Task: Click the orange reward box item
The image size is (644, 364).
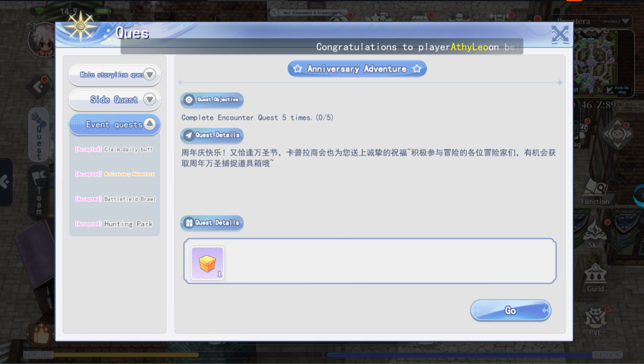Action: 208,263
